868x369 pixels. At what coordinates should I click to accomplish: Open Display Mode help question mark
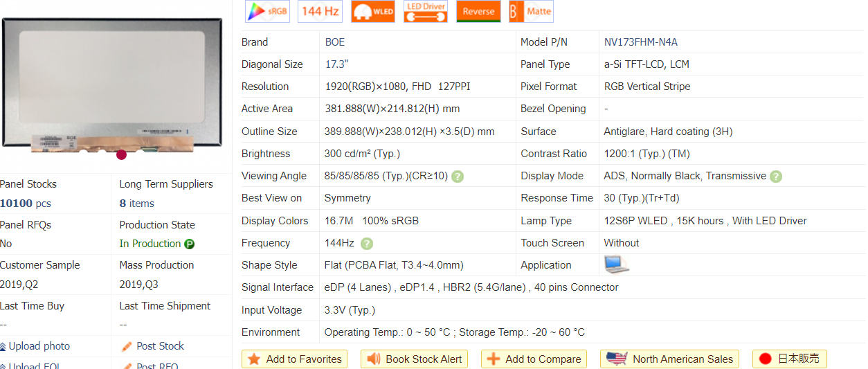pos(776,177)
